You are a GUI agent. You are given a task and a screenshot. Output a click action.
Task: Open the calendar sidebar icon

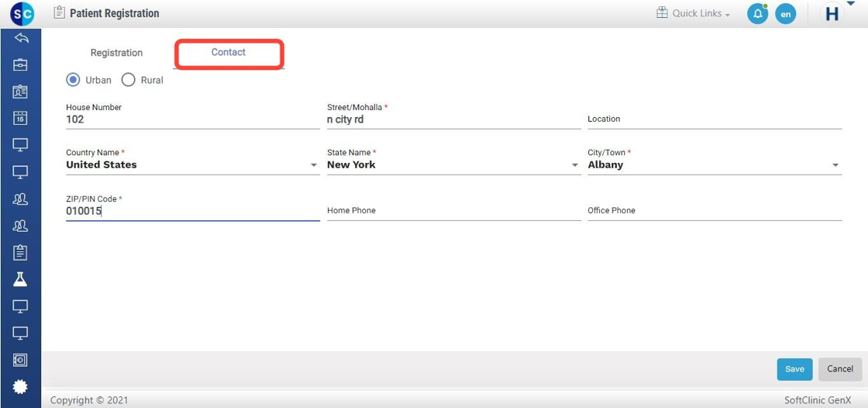[x=20, y=118]
